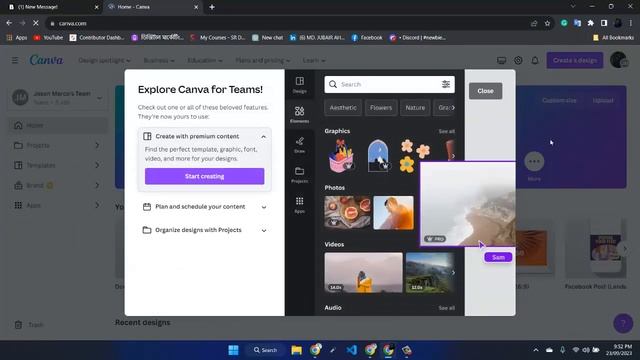This screenshot has height=360, width=640.
Task: Select the flowers graphic thumbnail
Action: click(x=416, y=156)
